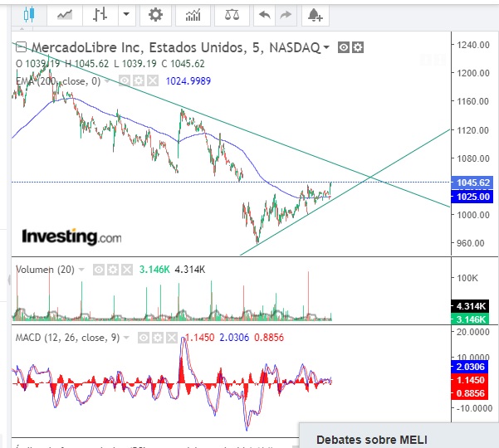Click the 960.00 price axis label

coord(471,243)
